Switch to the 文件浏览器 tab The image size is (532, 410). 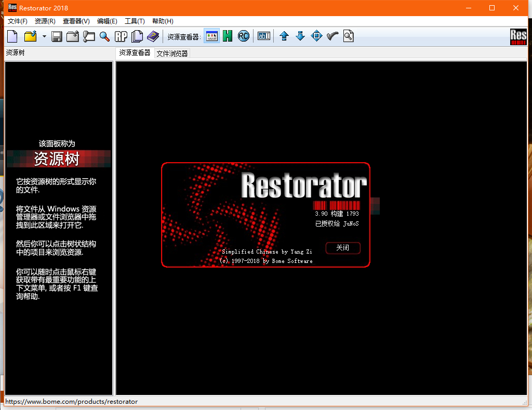[x=172, y=53]
